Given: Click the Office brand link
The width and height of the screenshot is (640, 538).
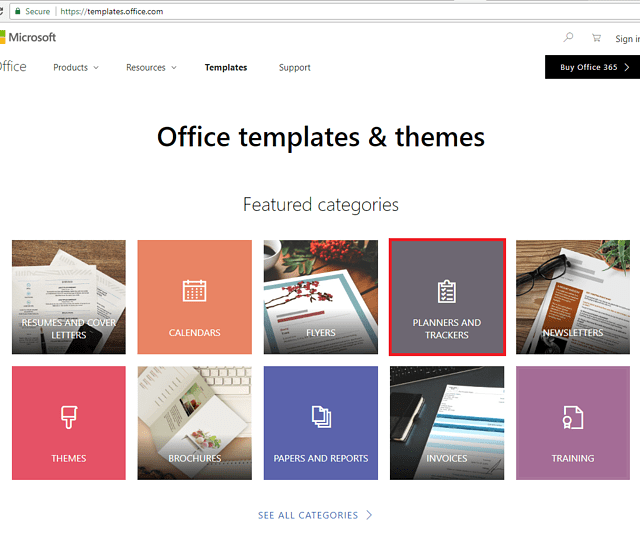Looking at the screenshot, I should (x=13, y=67).
